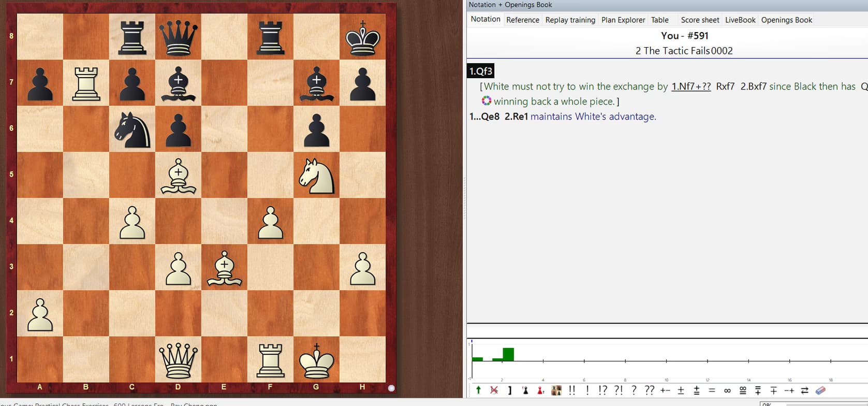Open the Replay training tab
Viewport: 868px width, 406px height.
click(x=570, y=20)
